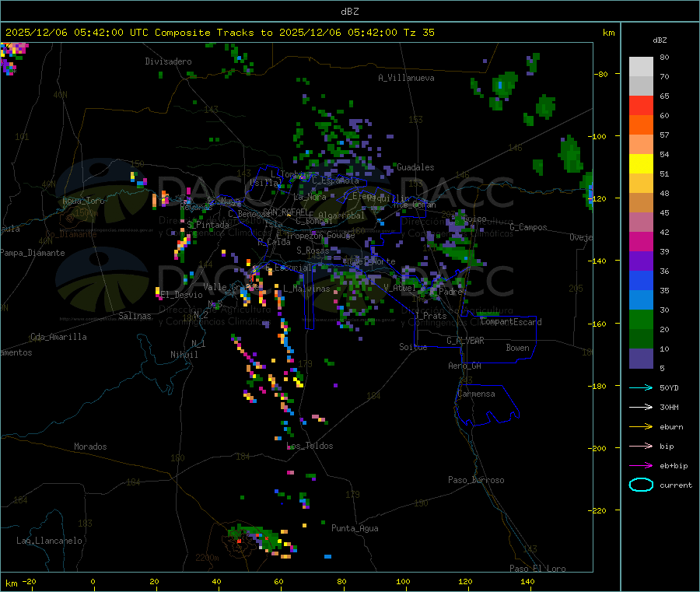Click the cyan 50YD arrow legend icon
This screenshot has height=592, width=700.
[x=641, y=387]
